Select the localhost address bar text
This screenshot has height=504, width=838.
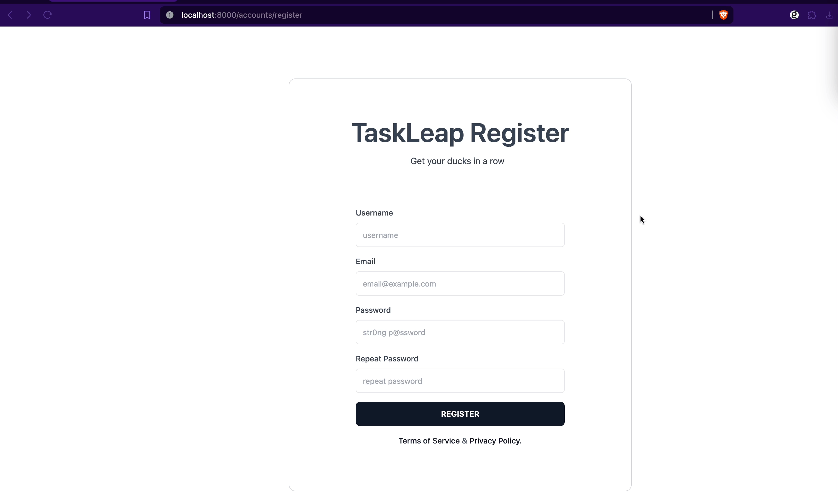point(241,15)
